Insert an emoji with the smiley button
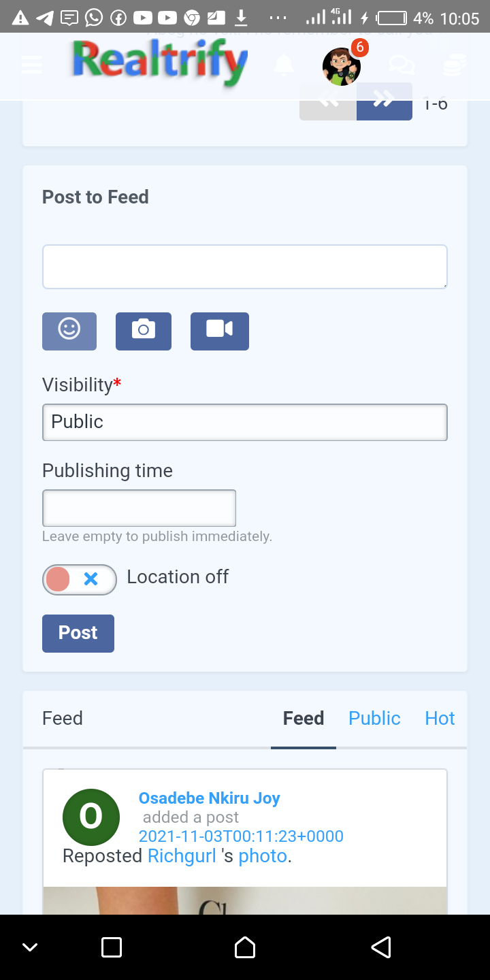Image resolution: width=490 pixels, height=980 pixels. 69,331
